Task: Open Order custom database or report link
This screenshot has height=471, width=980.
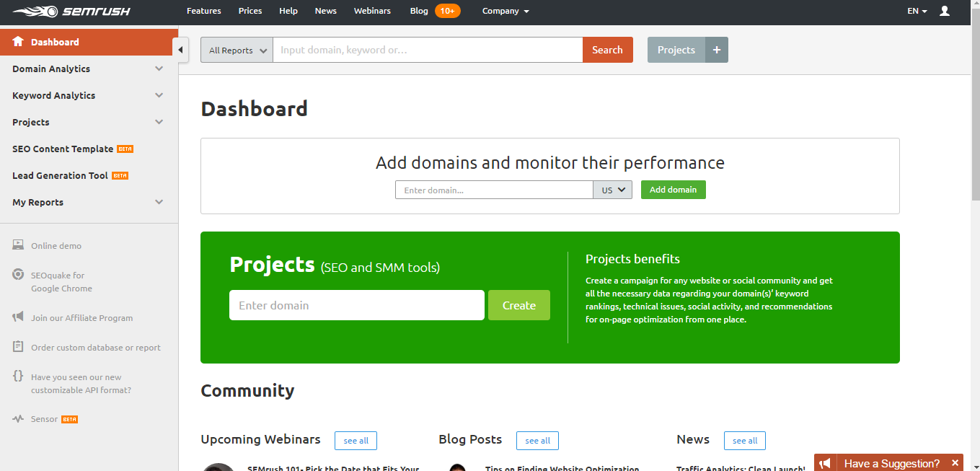Action: pos(96,347)
